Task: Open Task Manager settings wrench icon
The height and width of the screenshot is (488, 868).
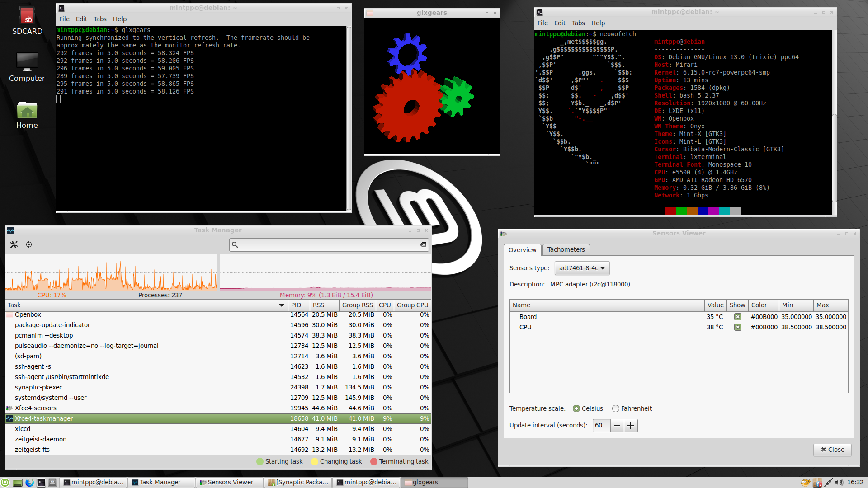Action: coord(14,244)
